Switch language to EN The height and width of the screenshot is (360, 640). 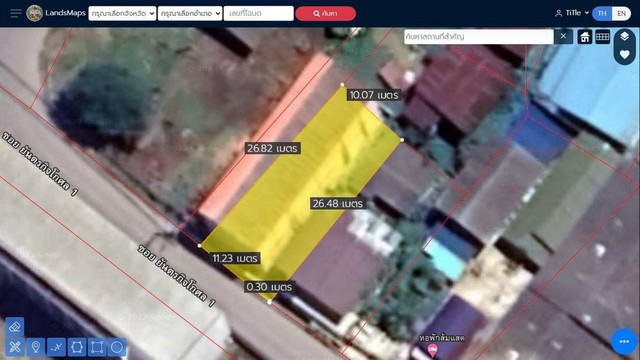(x=621, y=13)
